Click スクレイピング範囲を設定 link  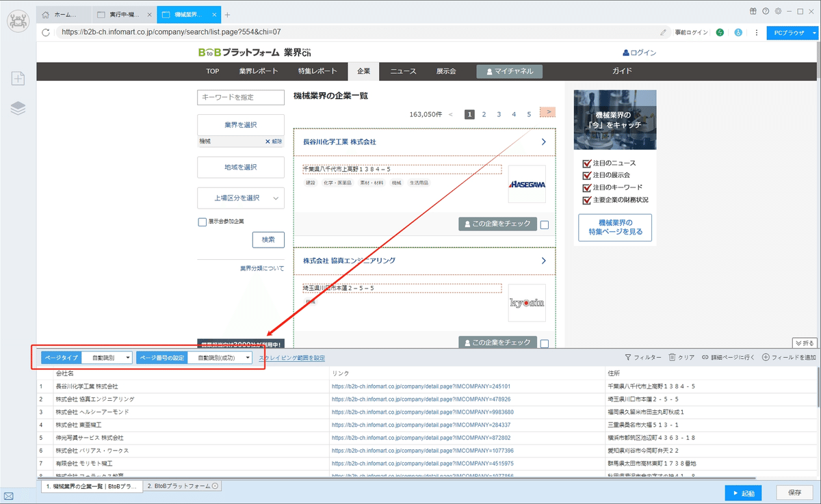[x=291, y=358]
